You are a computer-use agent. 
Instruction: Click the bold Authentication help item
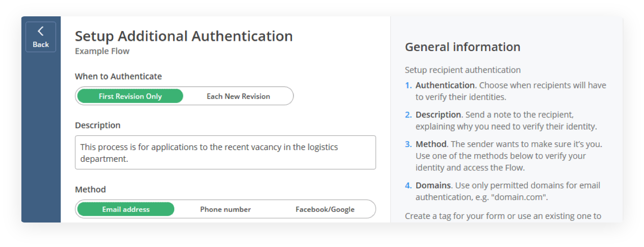(x=445, y=85)
